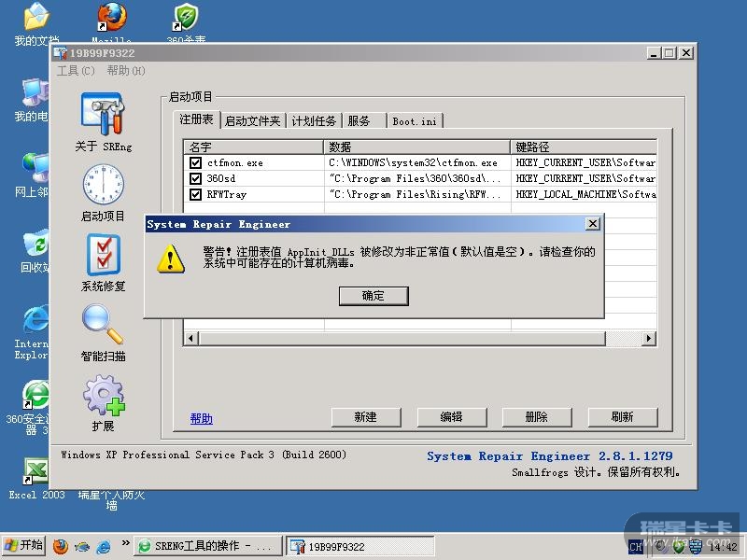Select the C:\WINDOWS\system32\ctfmon.exe data cell
This screenshot has height=560, width=747.
click(x=417, y=162)
